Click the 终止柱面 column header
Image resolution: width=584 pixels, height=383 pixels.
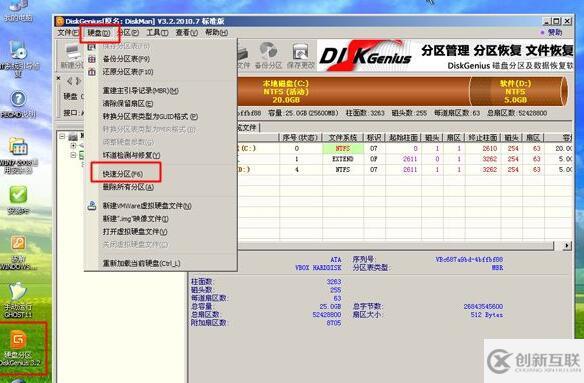482,137
